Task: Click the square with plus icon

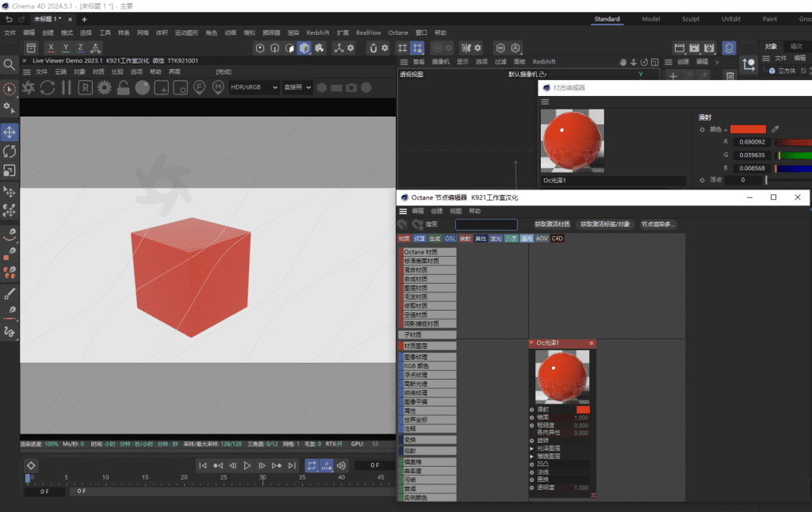Action: (x=162, y=87)
